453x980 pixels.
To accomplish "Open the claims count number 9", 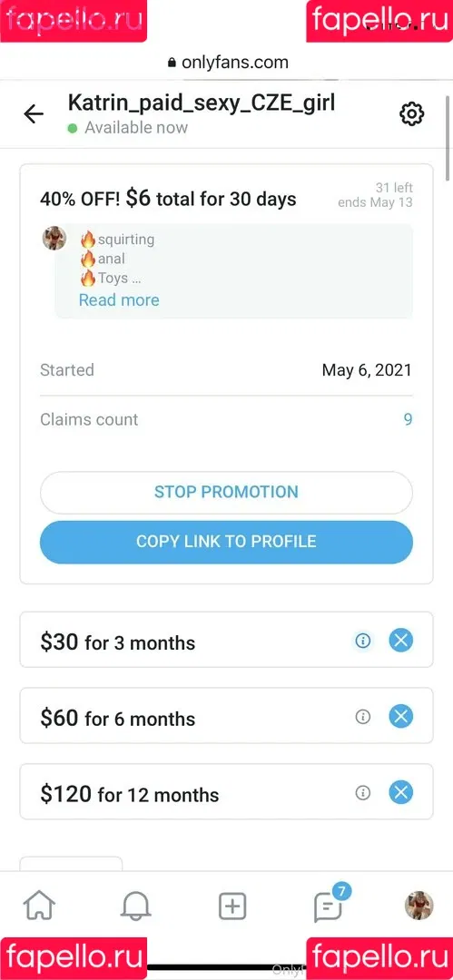I will 408,419.
